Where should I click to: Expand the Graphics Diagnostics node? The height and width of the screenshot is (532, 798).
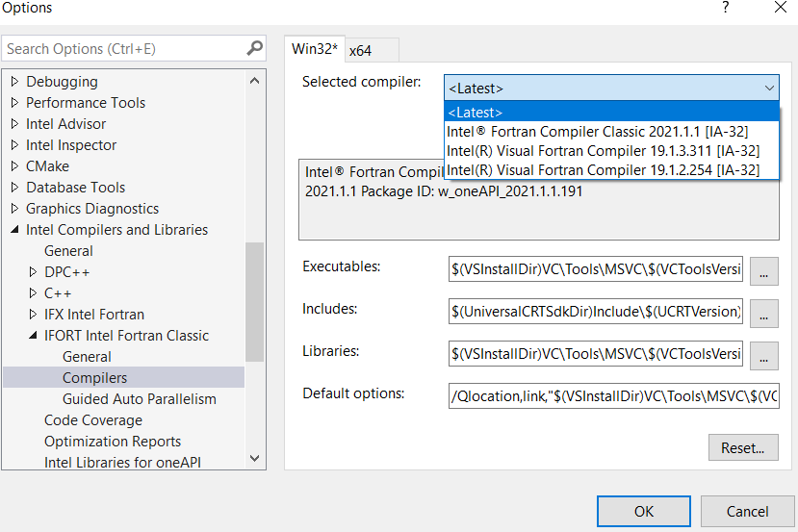click(x=14, y=209)
